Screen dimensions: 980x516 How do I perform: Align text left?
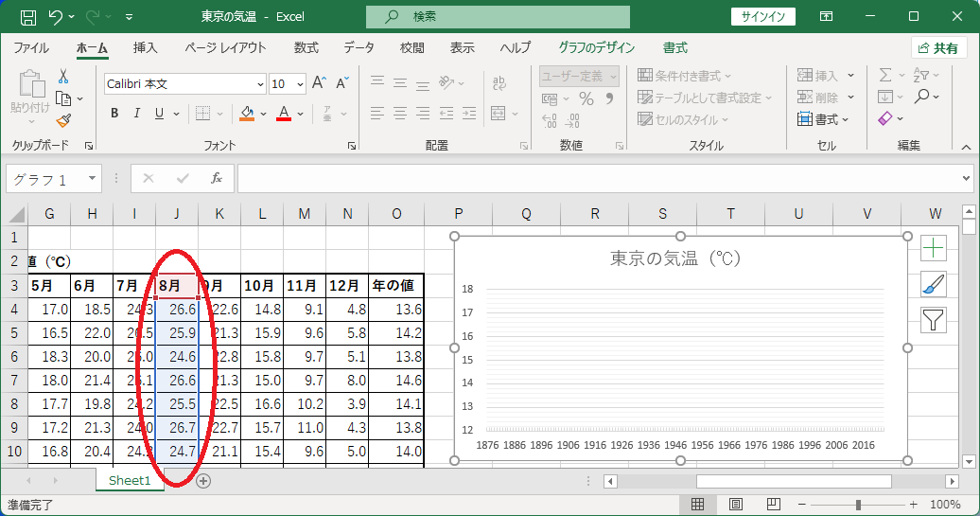[x=377, y=114]
